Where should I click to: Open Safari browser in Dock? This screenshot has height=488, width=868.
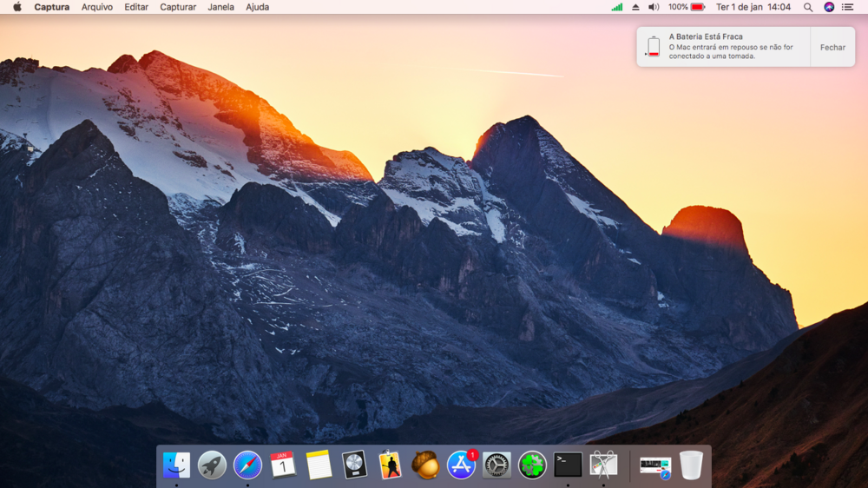(x=247, y=465)
